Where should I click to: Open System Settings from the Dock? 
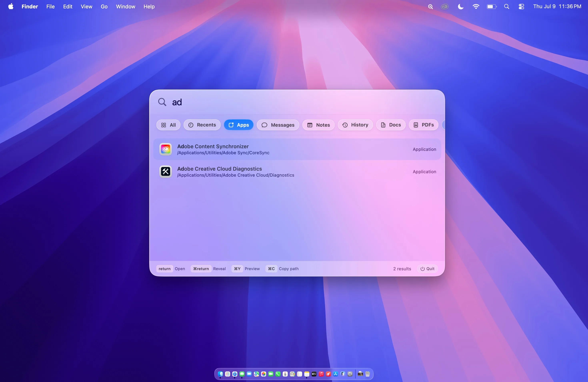(x=350, y=374)
